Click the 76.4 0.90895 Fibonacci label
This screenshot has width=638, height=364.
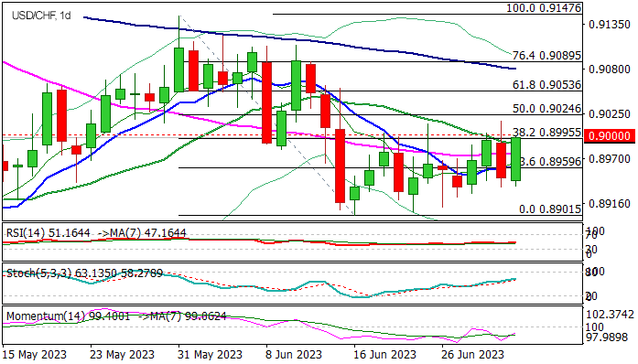point(546,55)
